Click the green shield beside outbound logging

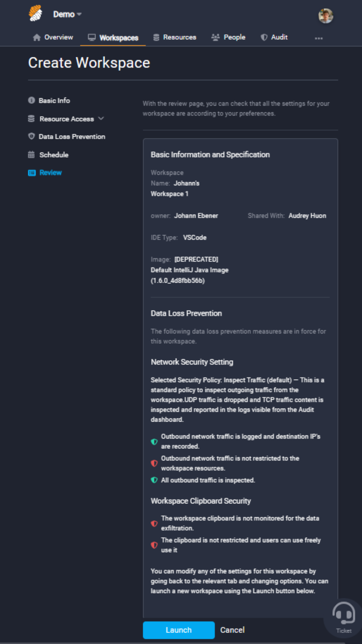(154, 442)
